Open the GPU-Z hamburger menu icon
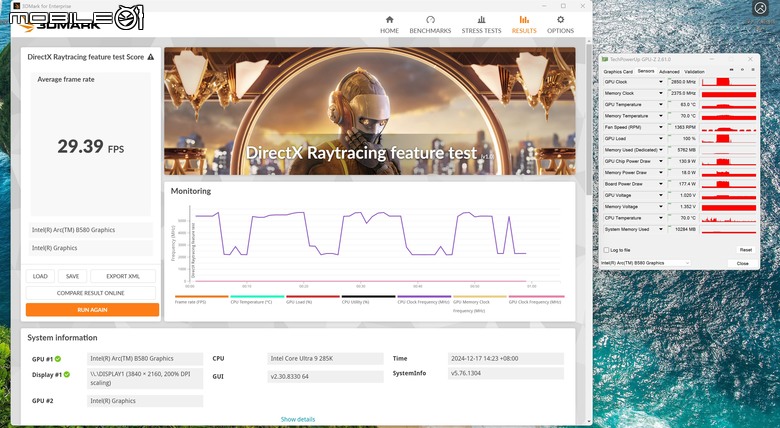The height and width of the screenshot is (428, 780). click(x=753, y=70)
